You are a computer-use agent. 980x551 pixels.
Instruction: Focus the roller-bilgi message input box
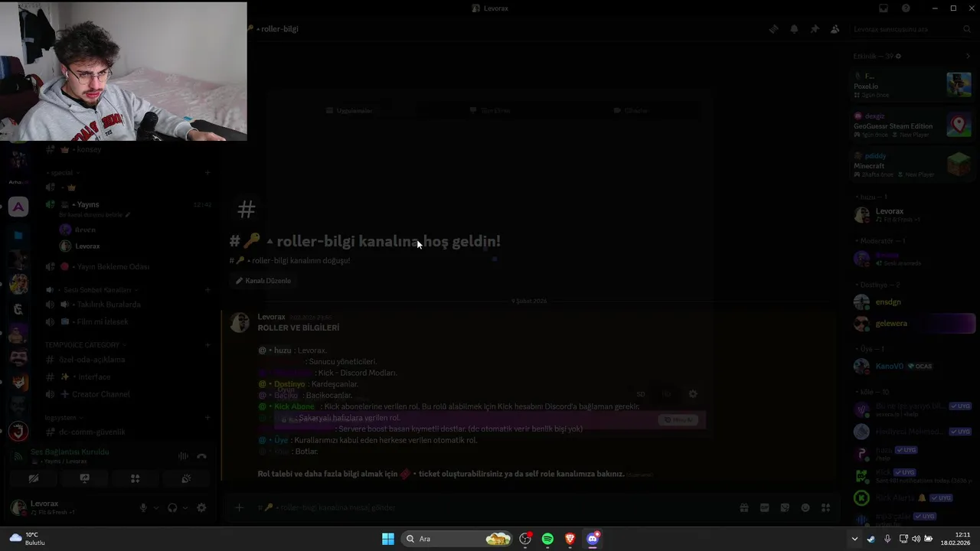click(490, 507)
